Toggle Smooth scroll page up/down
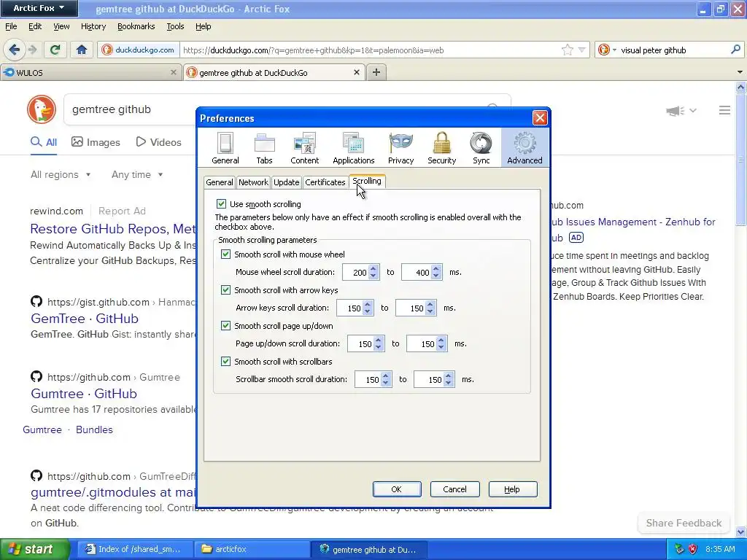747x560 pixels. pyautogui.click(x=226, y=326)
